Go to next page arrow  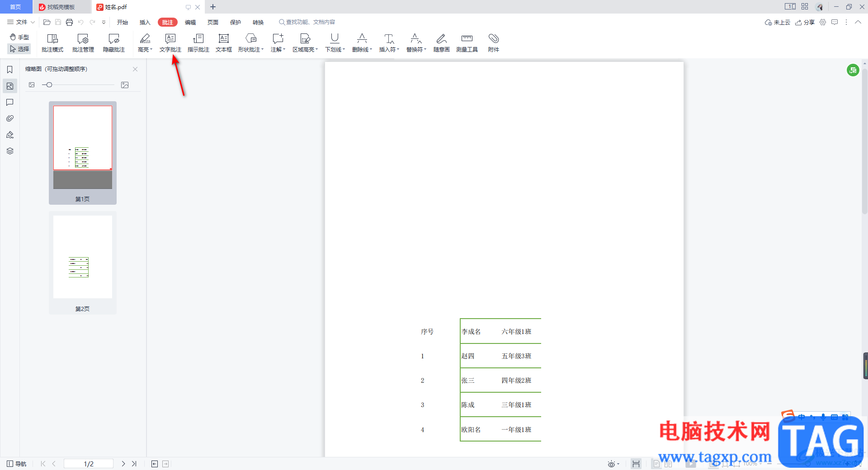(x=123, y=464)
